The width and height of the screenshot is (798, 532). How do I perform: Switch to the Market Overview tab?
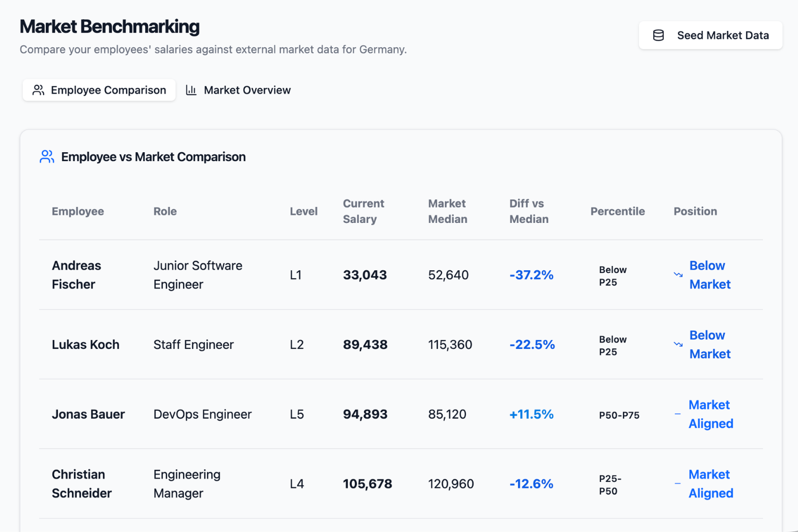click(x=238, y=90)
